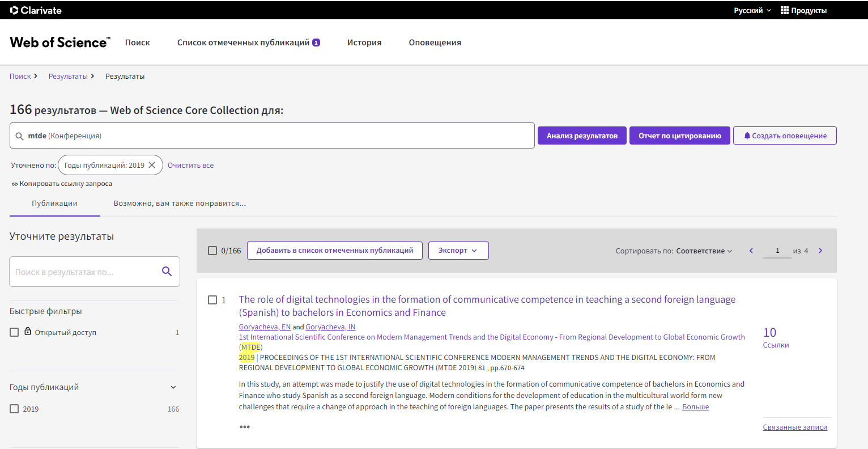Go to the previous results page arrow

click(x=751, y=251)
